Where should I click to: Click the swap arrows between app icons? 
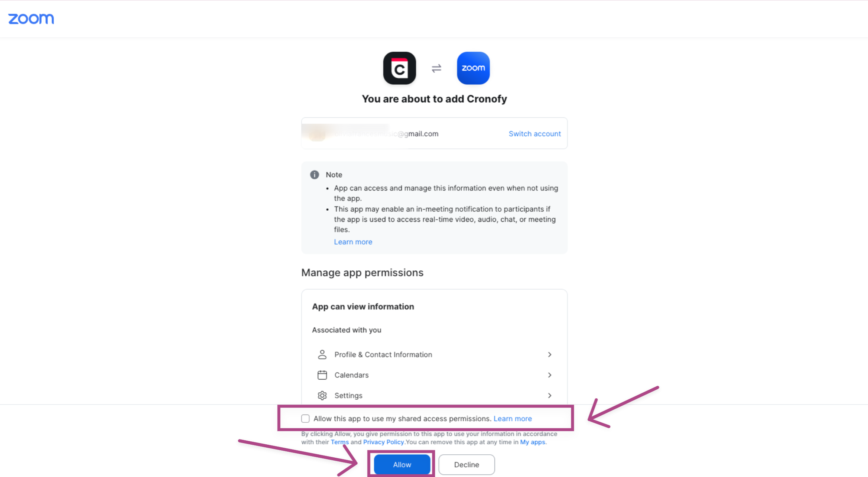[x=436, y=68]
